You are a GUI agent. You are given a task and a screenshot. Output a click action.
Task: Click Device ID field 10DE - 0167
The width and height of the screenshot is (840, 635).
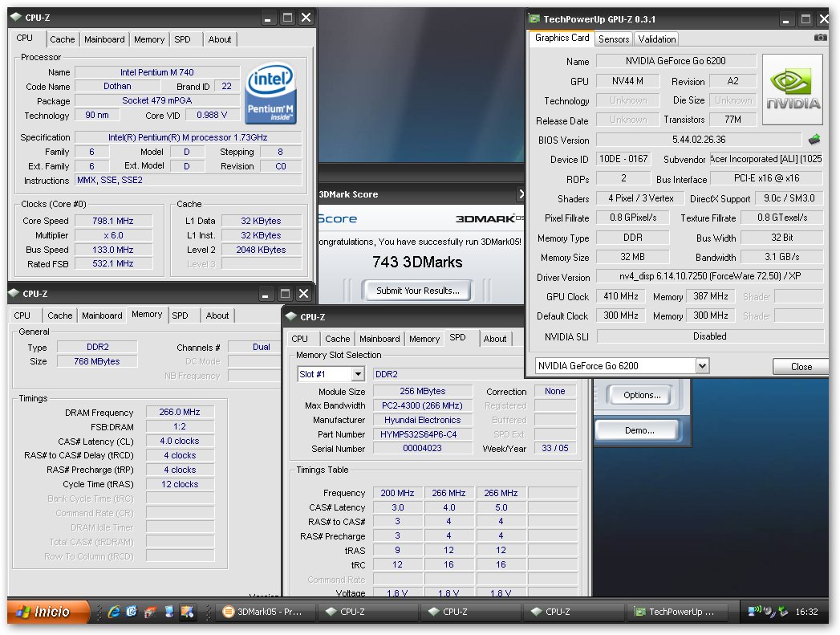623,159
